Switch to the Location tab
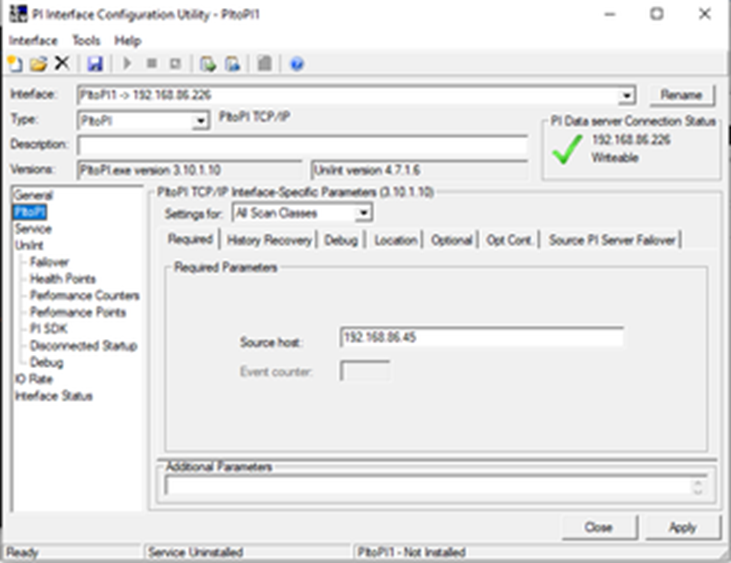 click(x=396, y=240)
